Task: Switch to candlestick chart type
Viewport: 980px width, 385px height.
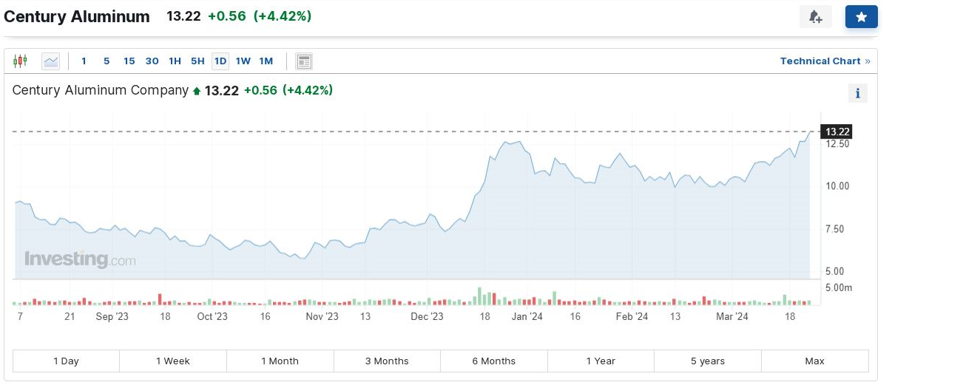Action: [x=20, y=61]
